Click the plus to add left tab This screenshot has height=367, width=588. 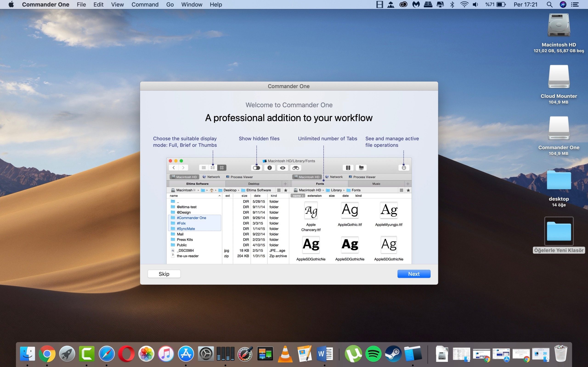point(285,184)
